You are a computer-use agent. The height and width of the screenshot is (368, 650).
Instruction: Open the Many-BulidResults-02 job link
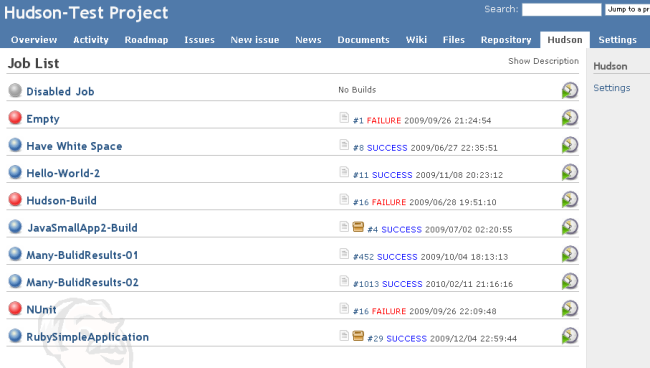coord(82,282)
